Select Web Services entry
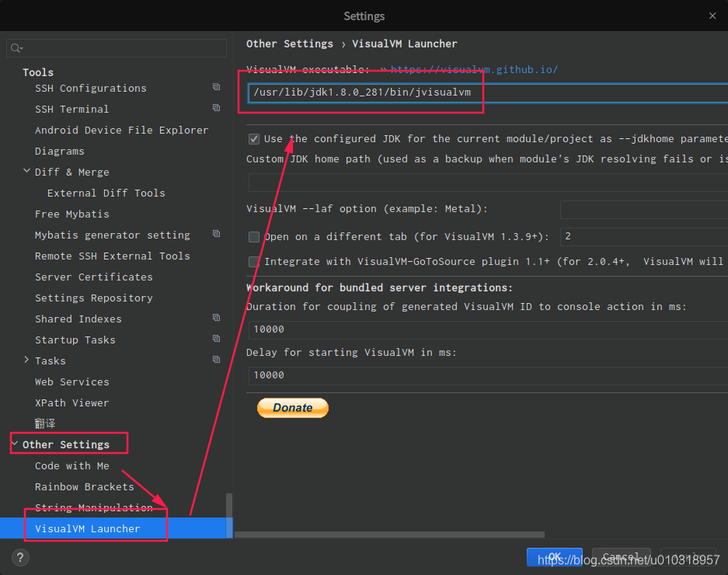This screenshot has height=575, width=728. (x=72, y=382)
